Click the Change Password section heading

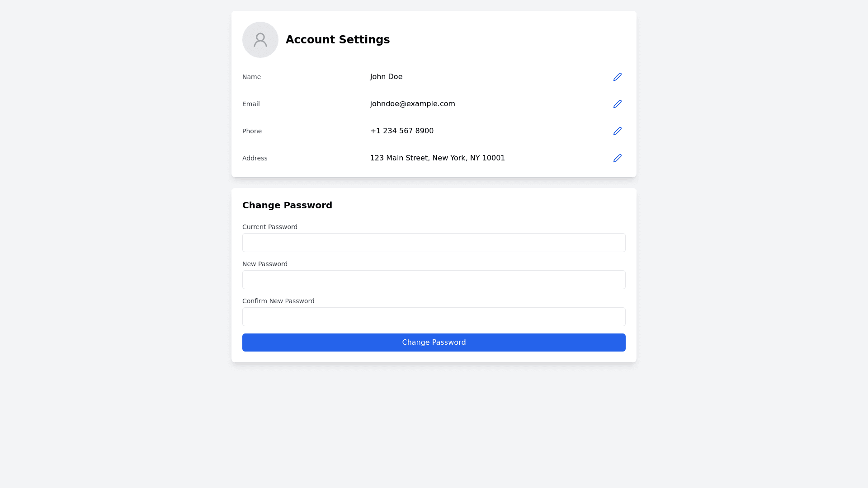[287, 205]
